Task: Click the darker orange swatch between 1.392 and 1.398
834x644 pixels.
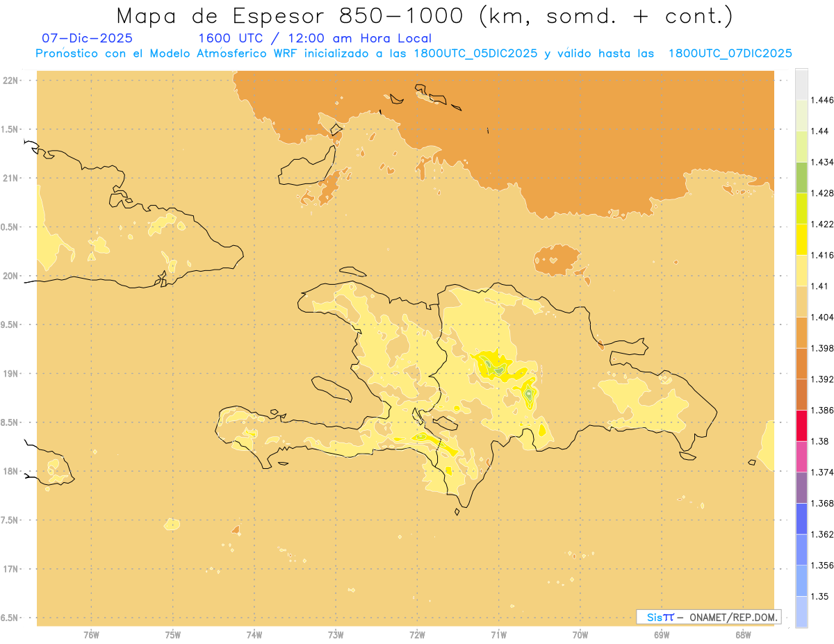Action: (x=801, y=363)
